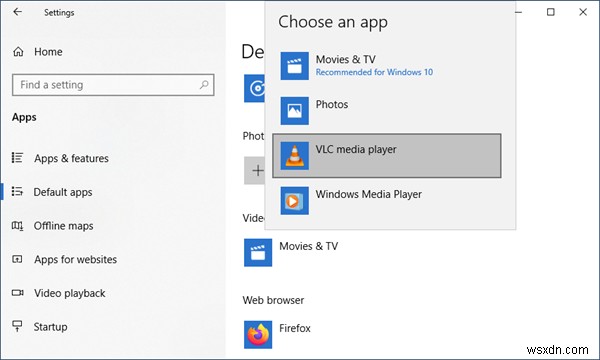Screen dimensions: 600x360
Task: Click the Offline maps map icon
Action: pos(17,226)
